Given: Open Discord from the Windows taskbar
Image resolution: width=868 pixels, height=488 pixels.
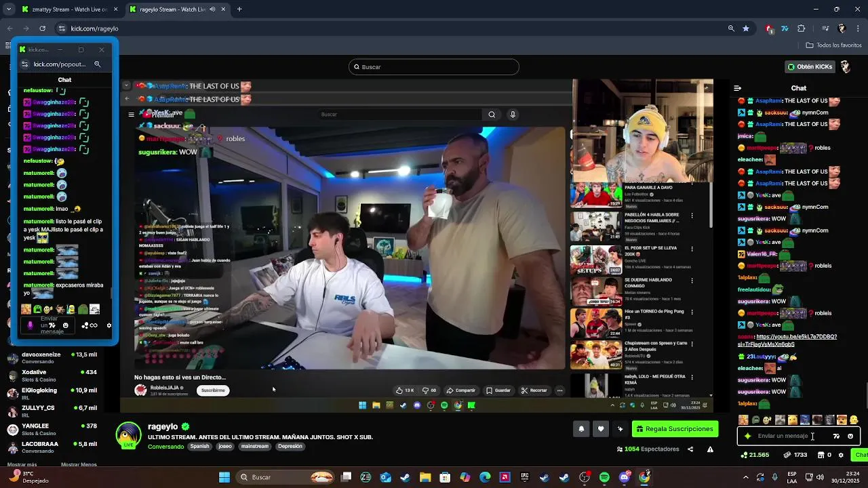Looking at the screenshot, I should (624, 477).
